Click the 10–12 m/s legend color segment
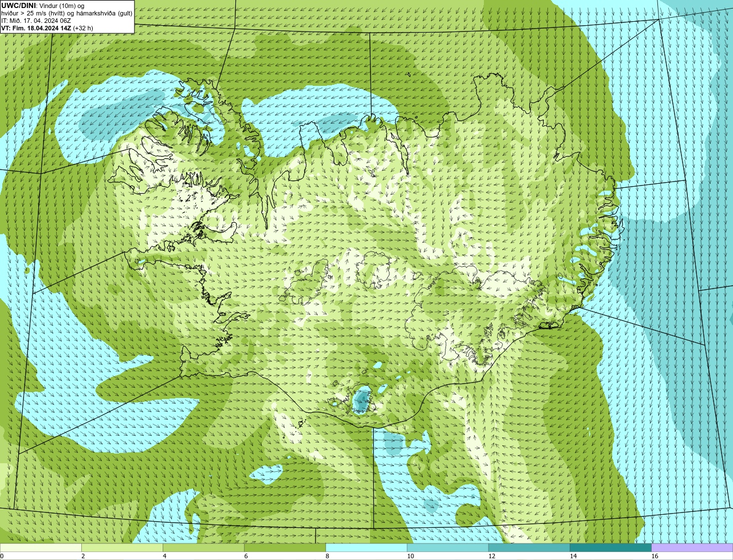 tap(448, 547)
